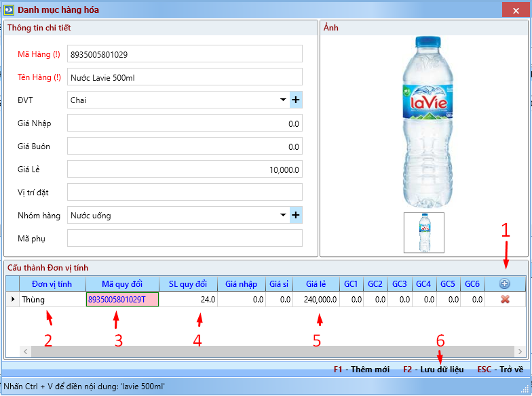Click the blue plus icon to add unit row
Viewport: 532px width, 396px height.
tap(505, 283)
